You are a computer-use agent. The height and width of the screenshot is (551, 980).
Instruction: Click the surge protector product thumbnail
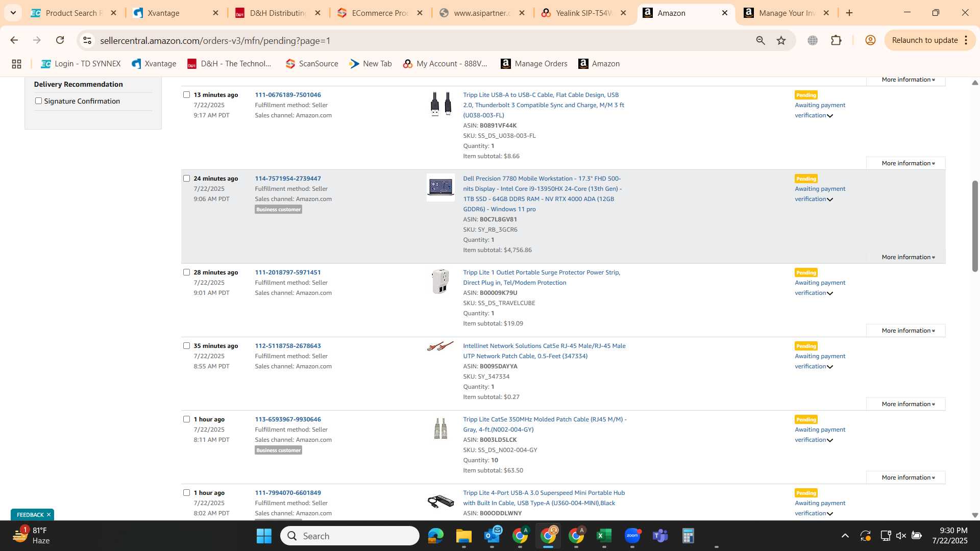coord(440,281)
